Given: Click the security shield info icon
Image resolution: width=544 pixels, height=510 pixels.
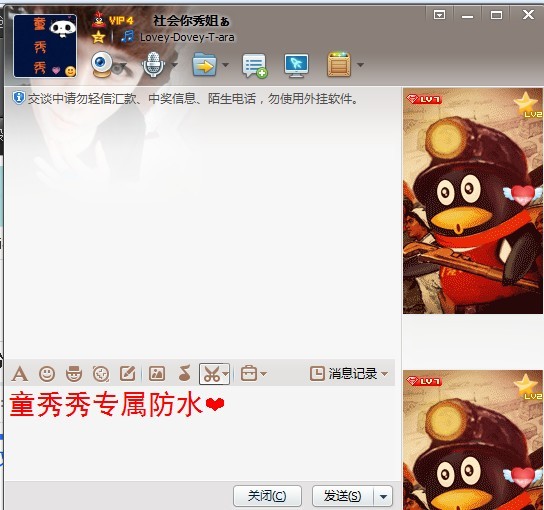Looking at the screenshot, I should click(18, 99).
